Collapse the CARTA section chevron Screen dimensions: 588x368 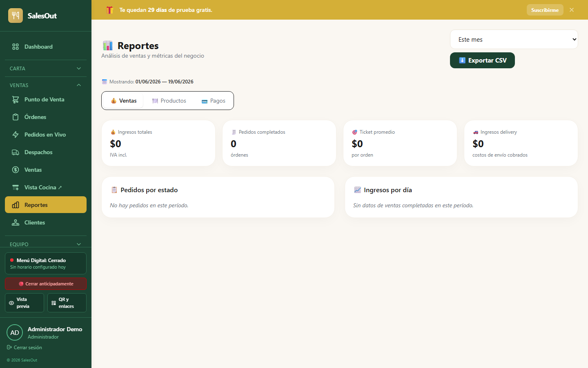pos(79,68)
